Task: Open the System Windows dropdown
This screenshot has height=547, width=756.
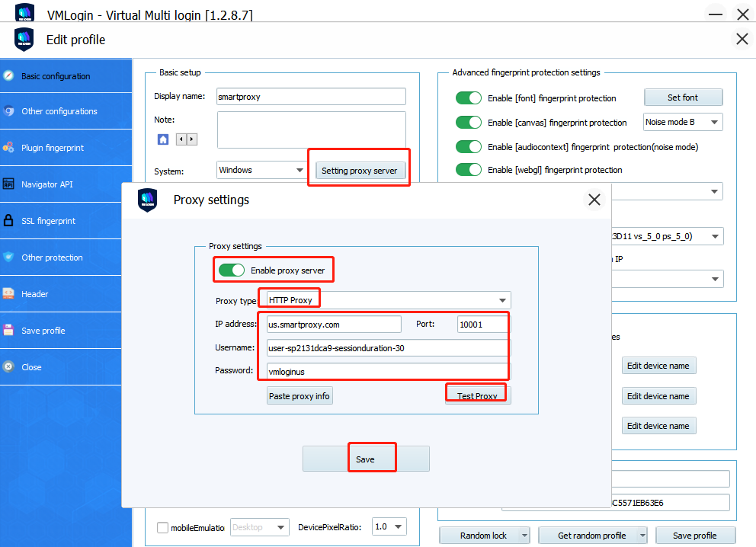Action: (x=261, y=170)
